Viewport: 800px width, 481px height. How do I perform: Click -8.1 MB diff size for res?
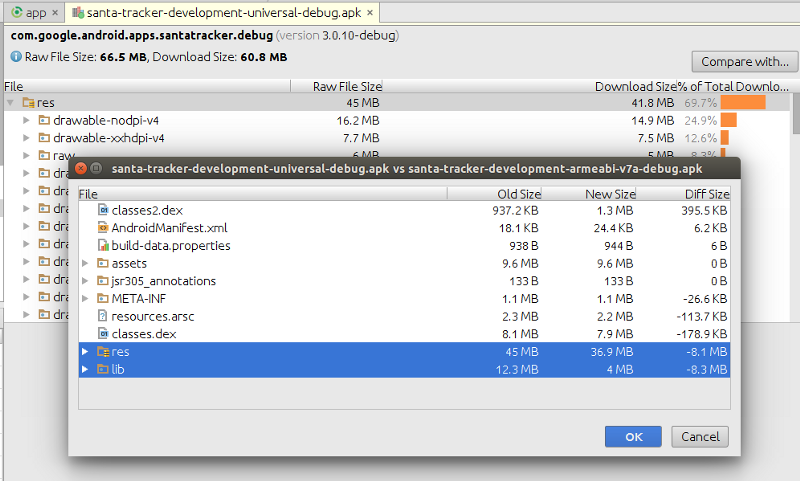(x=707, y=351)
